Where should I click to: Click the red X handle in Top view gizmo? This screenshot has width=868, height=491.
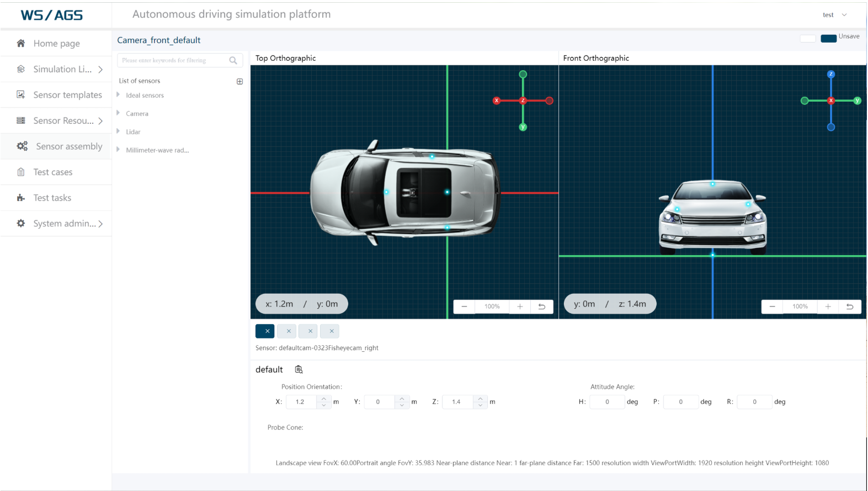pyautogui.click(x=497, y=101)
